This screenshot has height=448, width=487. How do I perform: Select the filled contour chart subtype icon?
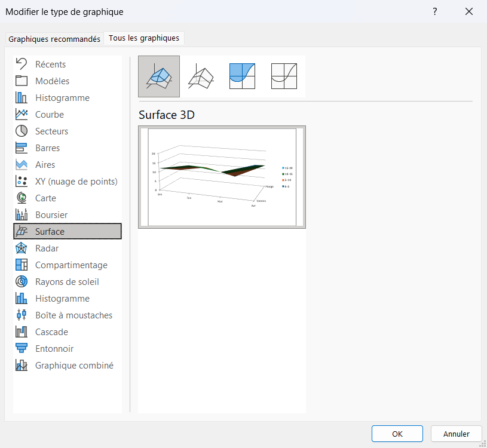point(242,76)
